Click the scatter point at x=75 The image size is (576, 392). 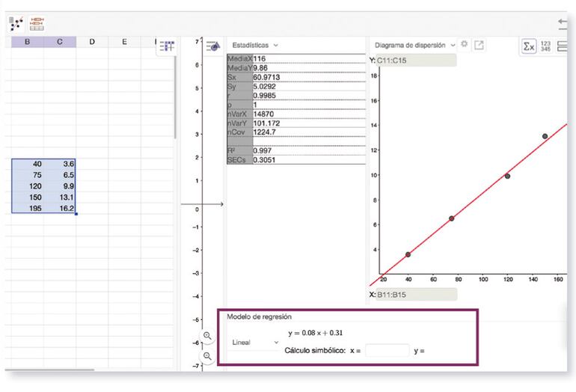(452, 218)
